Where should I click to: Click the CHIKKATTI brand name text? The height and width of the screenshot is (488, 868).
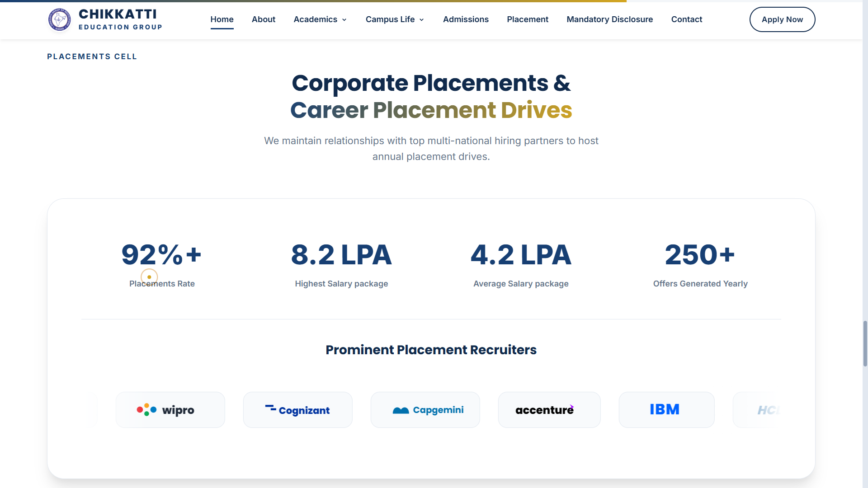(118, 14)
